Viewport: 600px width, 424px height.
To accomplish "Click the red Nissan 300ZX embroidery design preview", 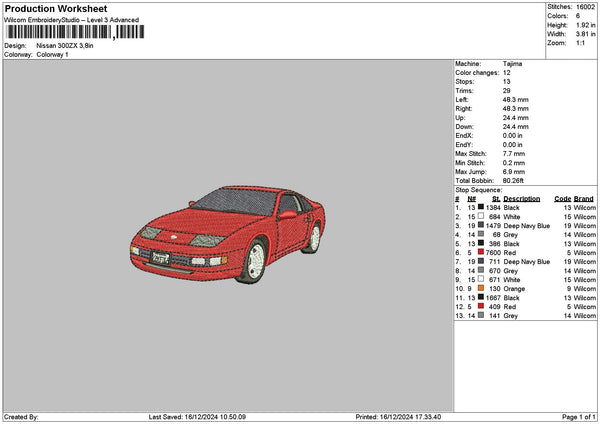I will [x=228, y=235].
